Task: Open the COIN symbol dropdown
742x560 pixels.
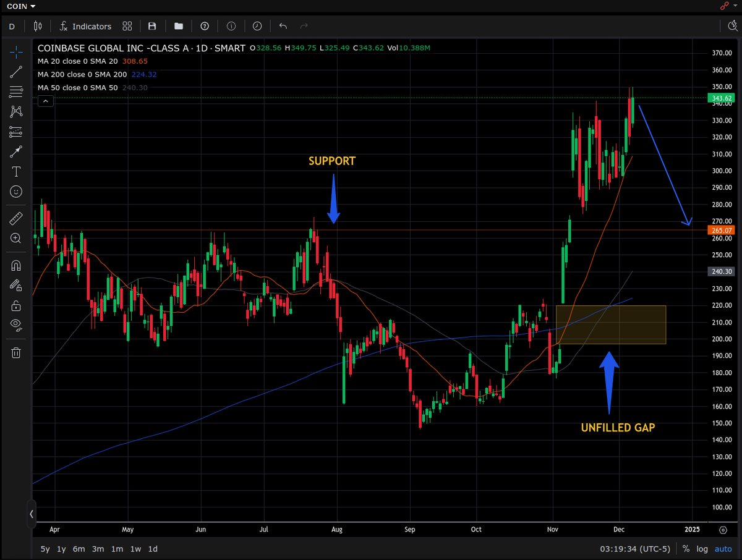Action: (x=21, y=6)
